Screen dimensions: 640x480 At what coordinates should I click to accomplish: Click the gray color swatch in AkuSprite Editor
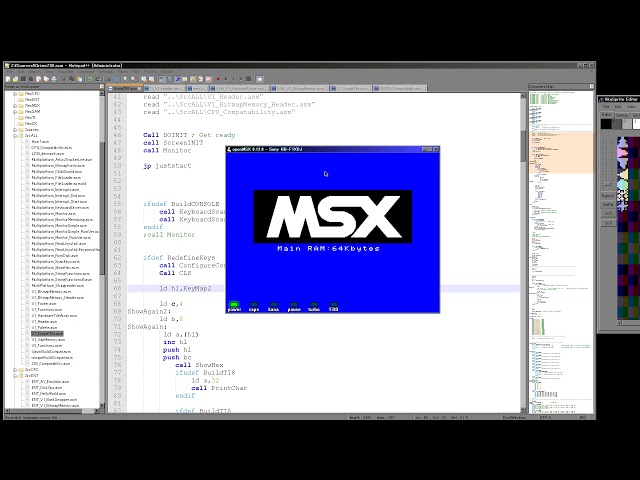click(618, 124)
